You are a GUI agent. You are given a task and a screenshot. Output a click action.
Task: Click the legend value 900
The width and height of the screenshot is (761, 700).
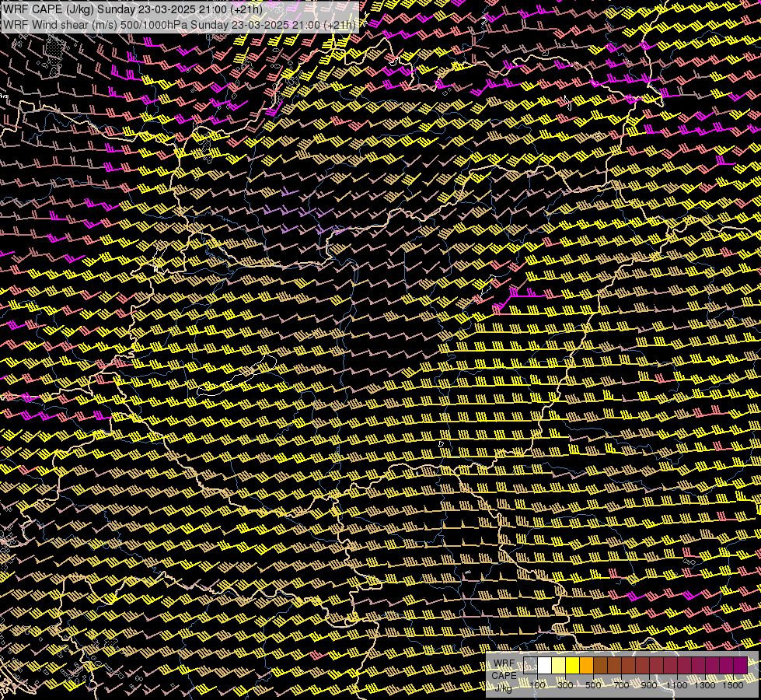(649, 685)
